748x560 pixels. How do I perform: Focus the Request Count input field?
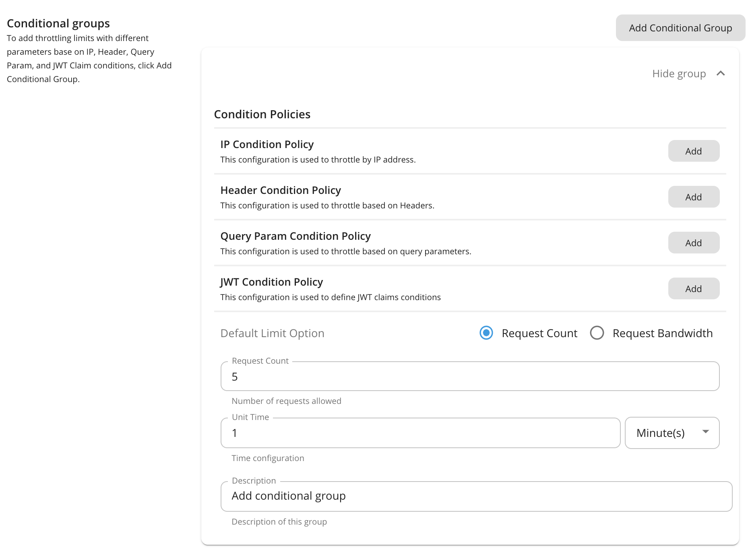click(469, 377)
